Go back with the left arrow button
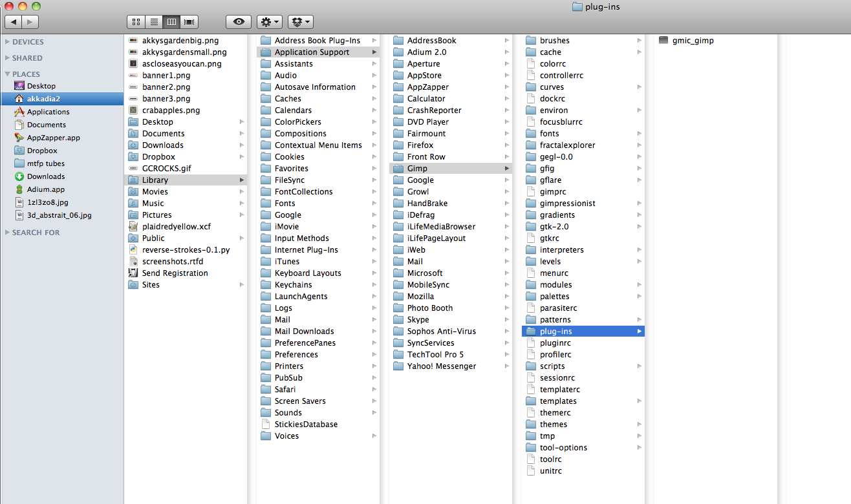Screen dimensions: 851x504 click(13, 22)
